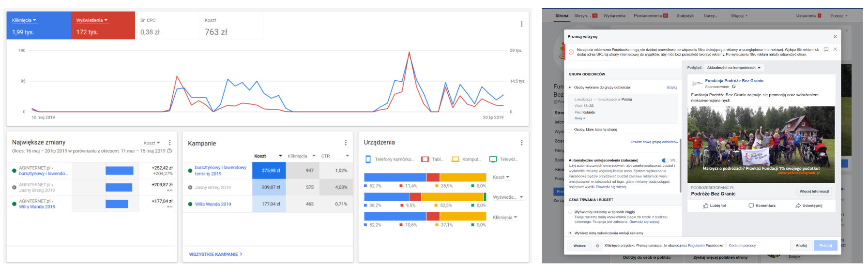Dismiss the ad-blocker warning banner
Image resolution: width=868 pixels, height=279 pixels.
835,49
